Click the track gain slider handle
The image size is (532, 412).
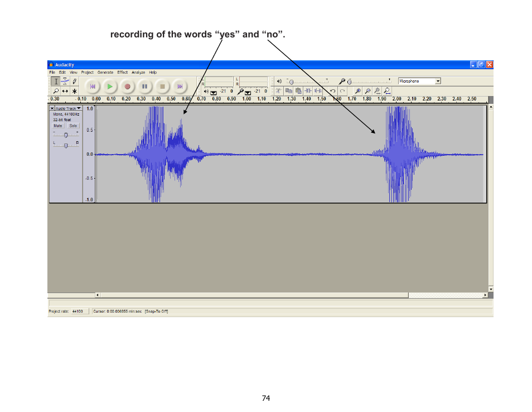pyautogui.click(x=66, y=135)
